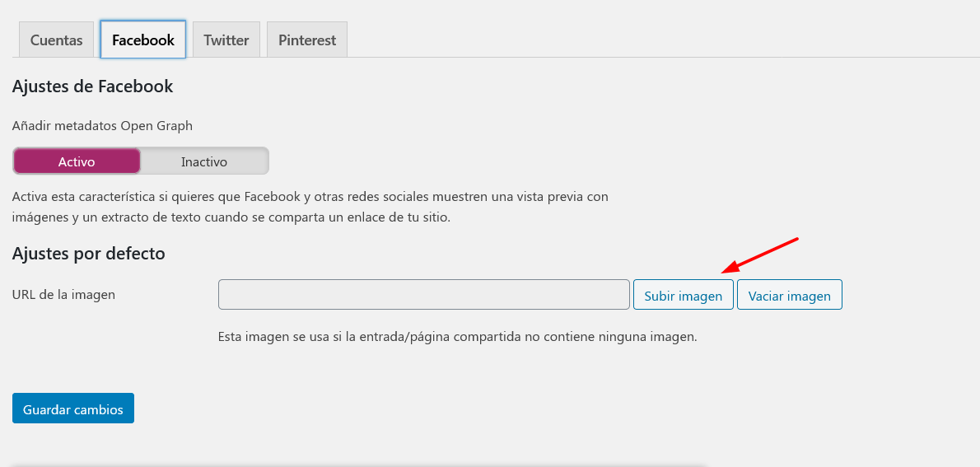Select the Facebook tab
The image size is (980, 467).
[x=143, y=40]
